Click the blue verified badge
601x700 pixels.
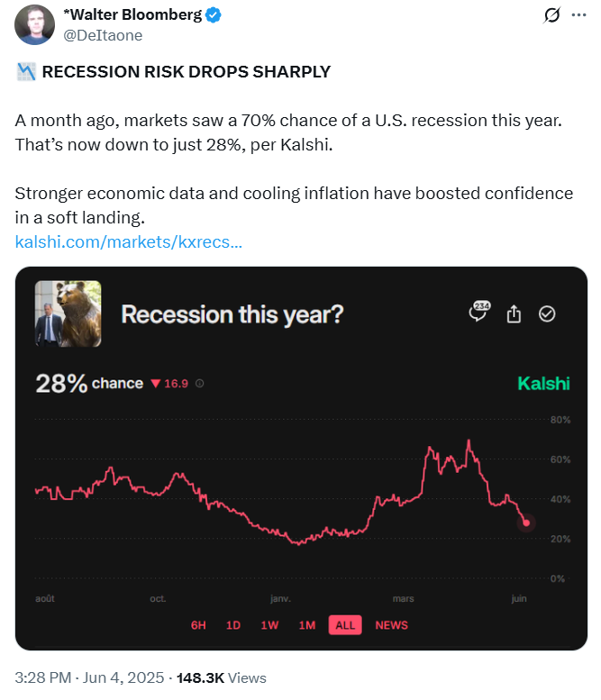214,15
